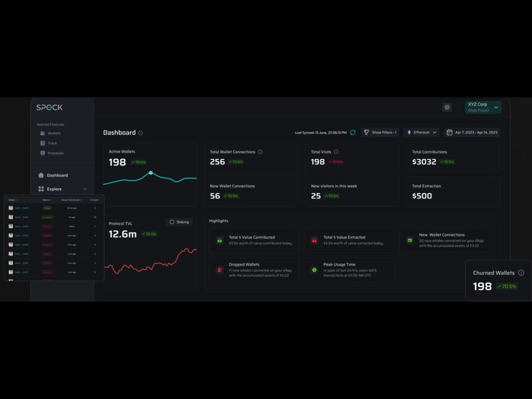Image resolution: width=532 pixels, height=399 pixels.
Task: Click the data point on Active Wallets chart
Action: [151, 173]
